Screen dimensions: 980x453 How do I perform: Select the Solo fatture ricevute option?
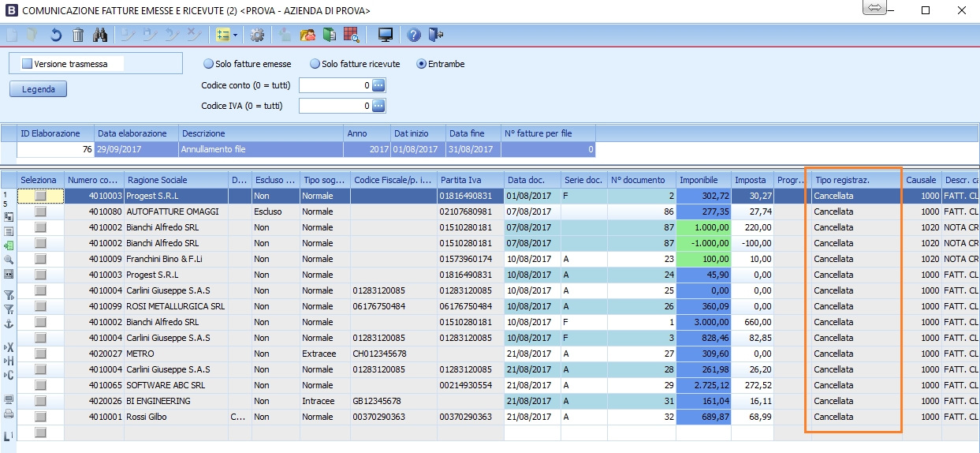(315, 64)
